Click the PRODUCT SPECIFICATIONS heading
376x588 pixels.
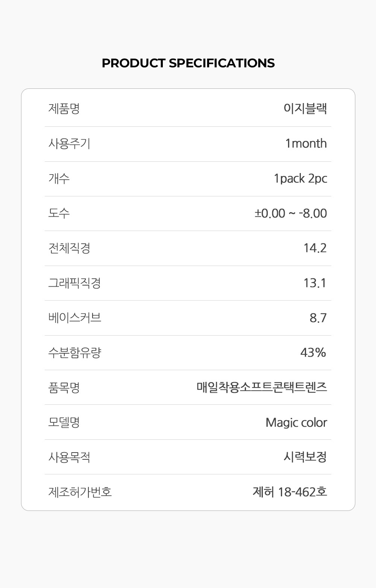pyautogui.click(x=188, y=63)
